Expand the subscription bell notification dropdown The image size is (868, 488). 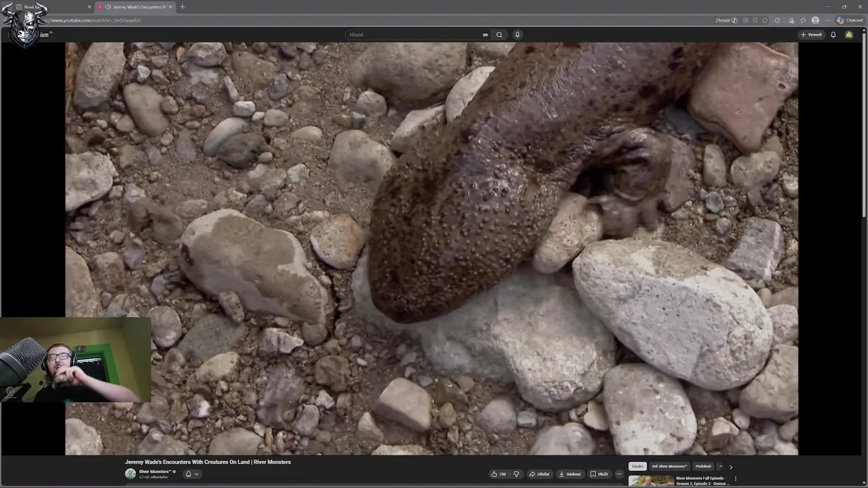(192, 474)
